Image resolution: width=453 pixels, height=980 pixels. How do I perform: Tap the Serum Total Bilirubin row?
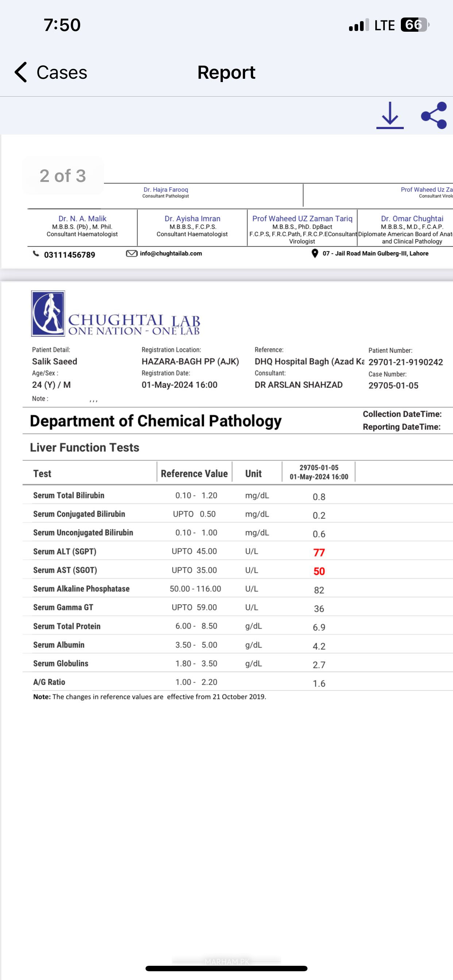237,495
